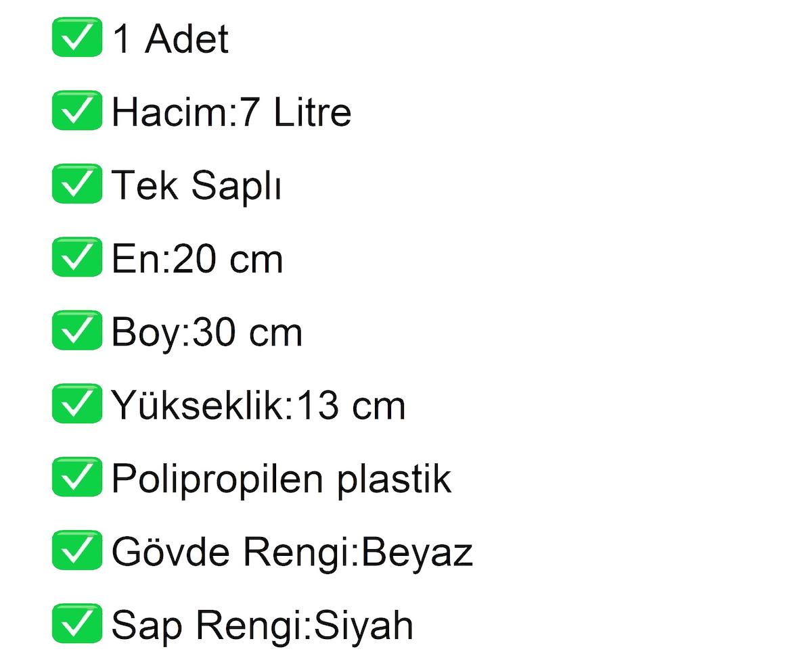Click the "Hacim:7 Litre" text line
The width and height of the screenshot is (812, 660).
coord(231,112)
